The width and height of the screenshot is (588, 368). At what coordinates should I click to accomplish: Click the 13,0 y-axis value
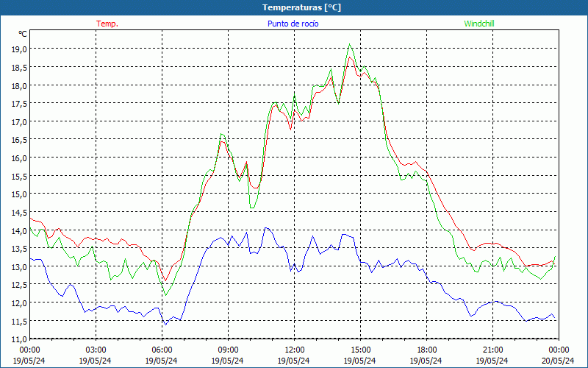pyautogui.click(x=19, y=266)
